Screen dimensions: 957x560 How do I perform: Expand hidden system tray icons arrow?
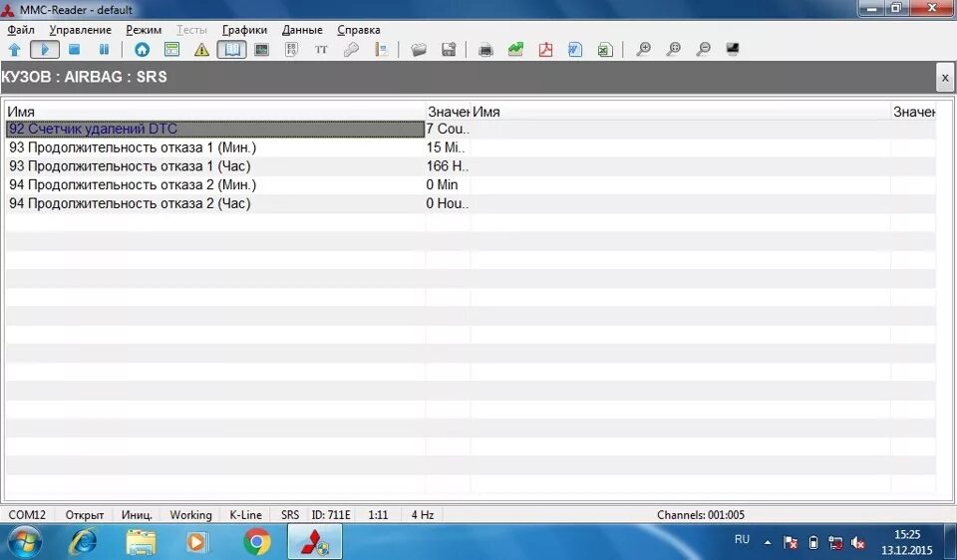pos(768,542)
